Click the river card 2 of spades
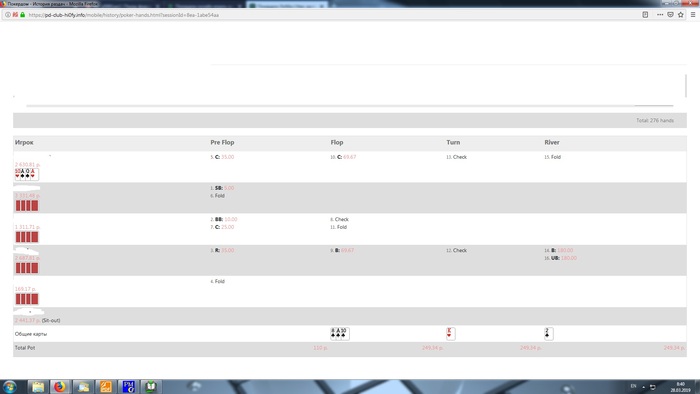This screenshot has height=394, width=700. pos(549,333)
